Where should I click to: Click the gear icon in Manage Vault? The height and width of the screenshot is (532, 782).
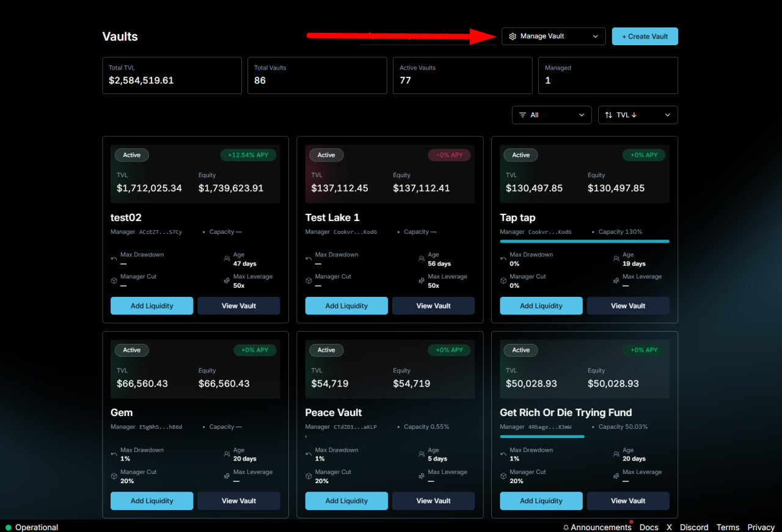(513, 37)
